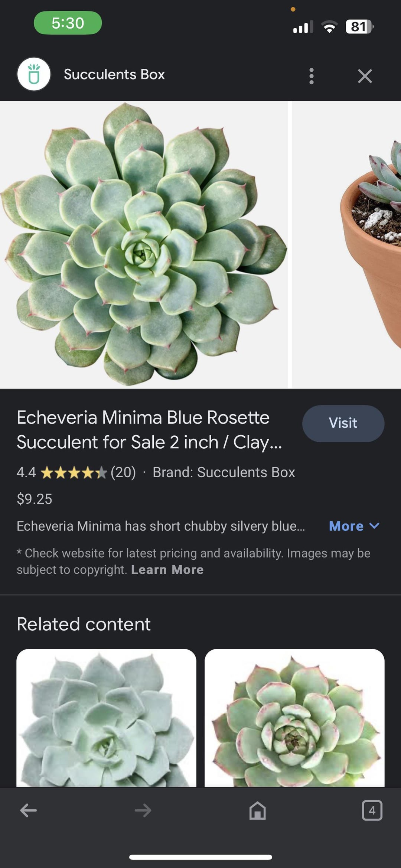Image resolution: width=401 pixels, height=868 pixels.
Task: Tap the browser forward arrow
Action: pos(143,810)
